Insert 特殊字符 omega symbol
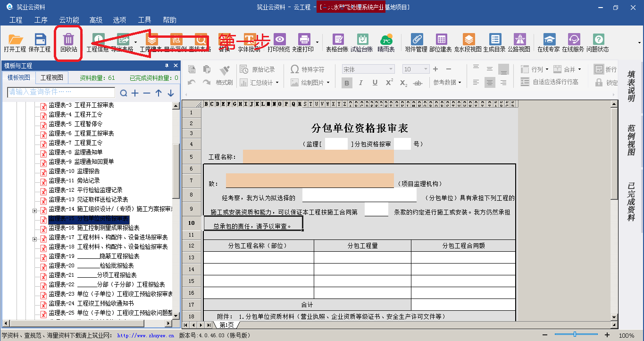The image size is (644, 341). click(x=307, y=69)
